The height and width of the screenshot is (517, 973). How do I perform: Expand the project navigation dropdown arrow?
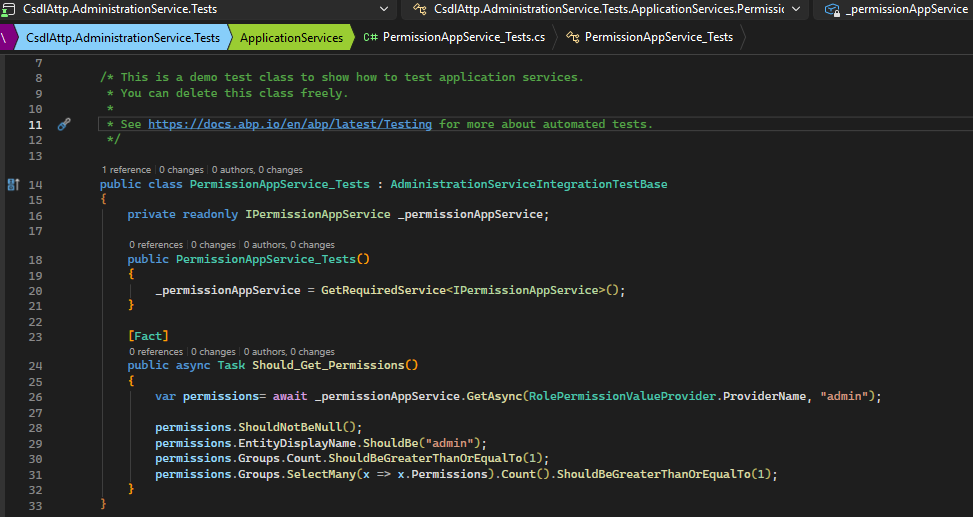[385, 9]
